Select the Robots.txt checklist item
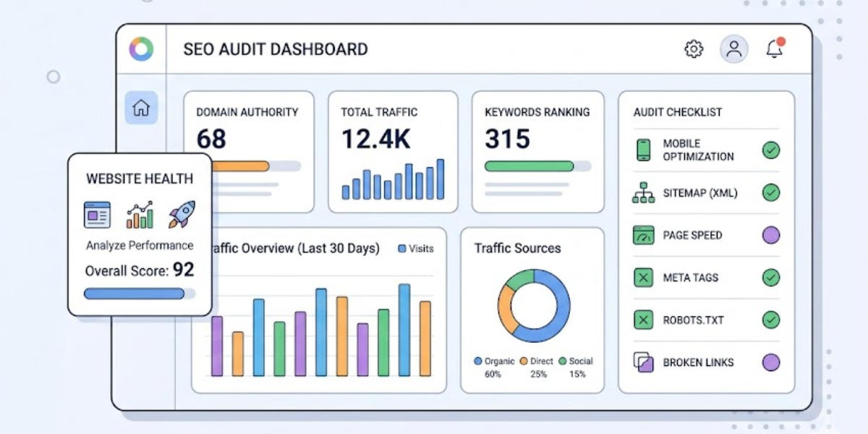The height and width of the screenshot is (434, 868). pyautogui.click(x=693, y=320)
